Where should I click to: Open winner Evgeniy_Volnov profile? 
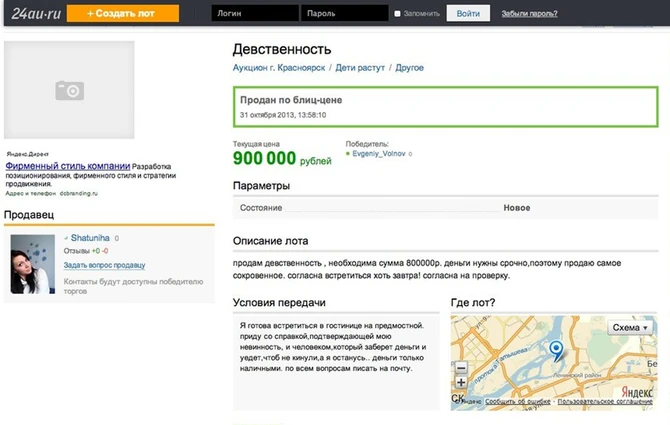click(x=377, y=155)
